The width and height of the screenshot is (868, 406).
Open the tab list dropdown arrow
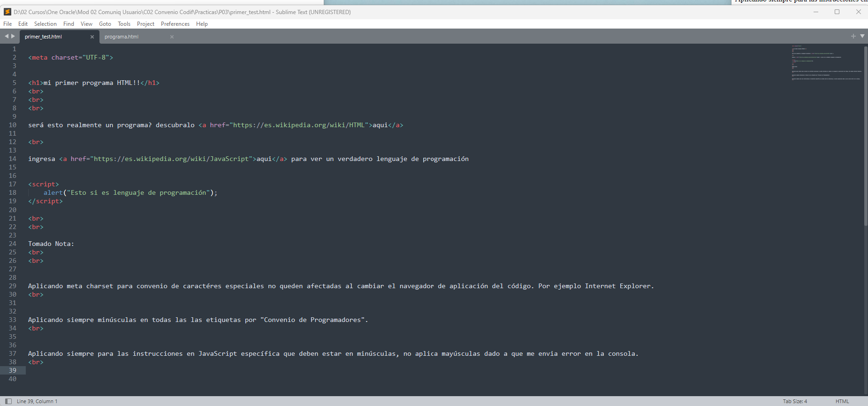coord(862,36)
